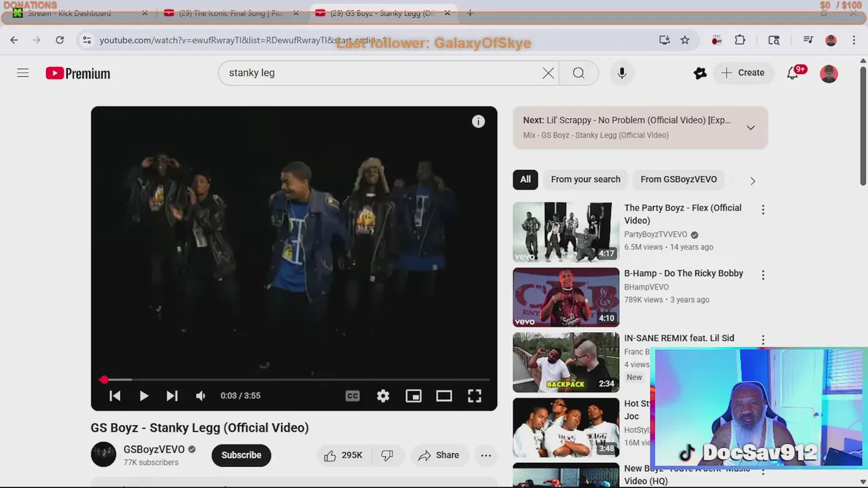This screenshot has height=488, width=868.
Task: Open Hot Stylz video thumbnail
Action: pyautogui.click(x=566, y=427)
